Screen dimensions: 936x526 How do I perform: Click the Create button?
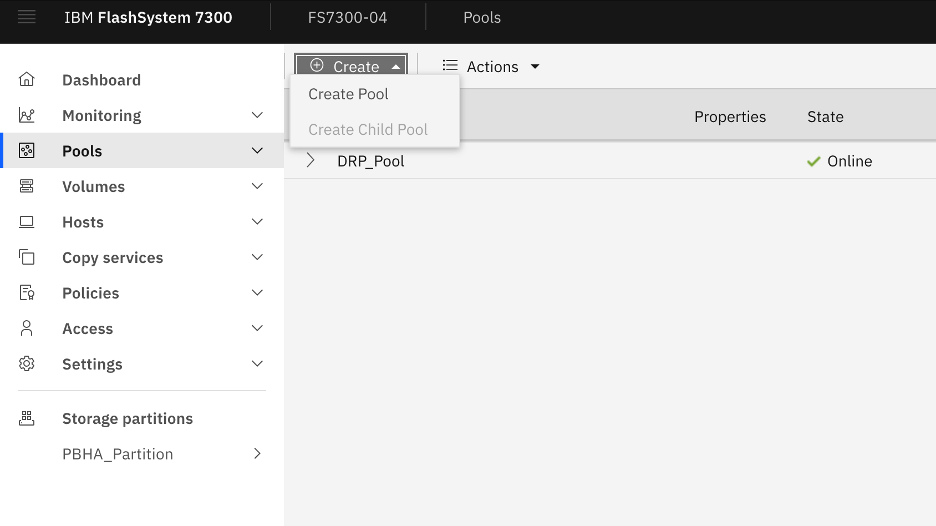(351, 67)
